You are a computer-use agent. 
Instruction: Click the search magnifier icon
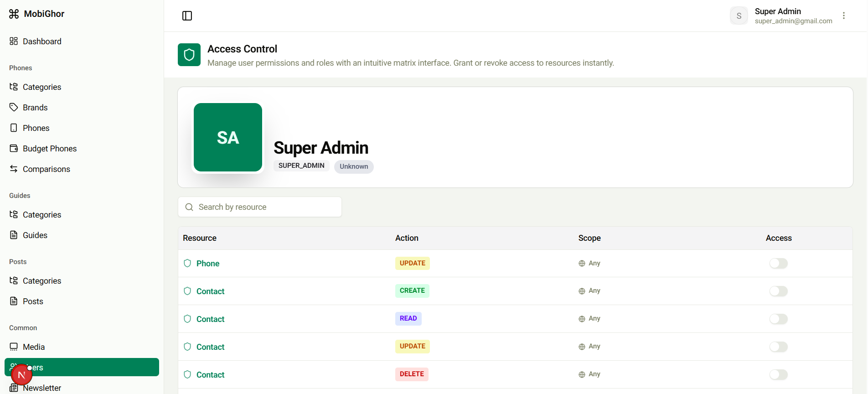(189, 207)
